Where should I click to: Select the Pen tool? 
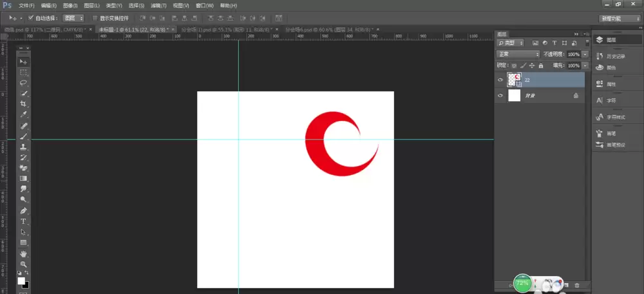[23, 211]
